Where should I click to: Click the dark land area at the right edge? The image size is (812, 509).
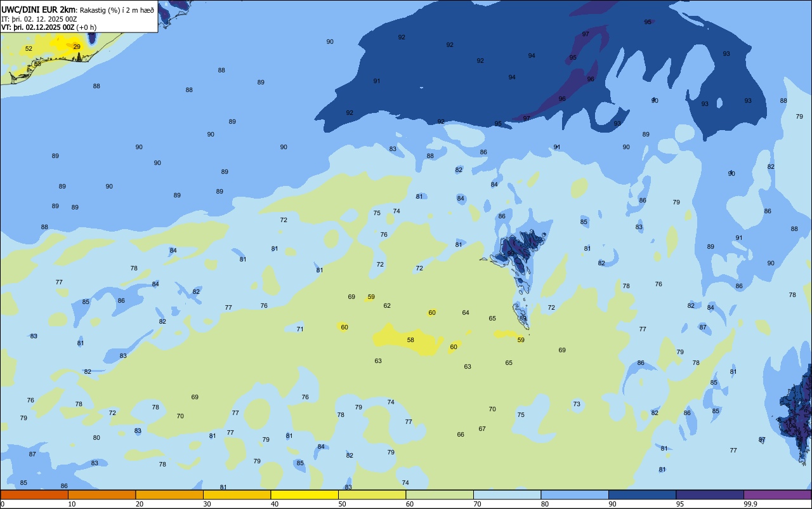tap(796, 416)
